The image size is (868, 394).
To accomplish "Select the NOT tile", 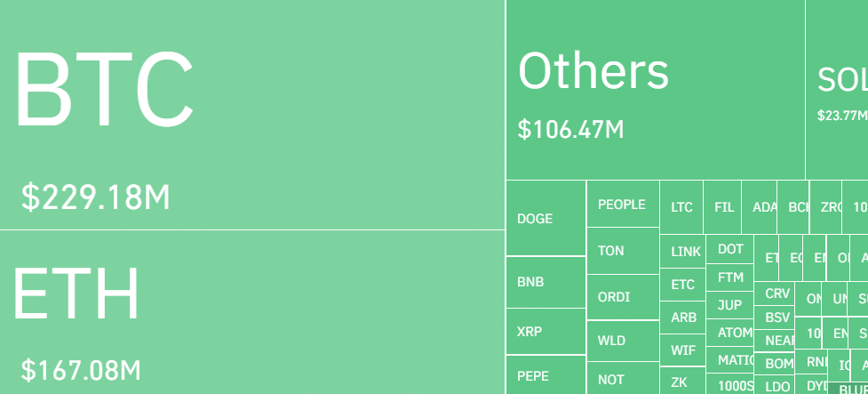I will point(623,378).
